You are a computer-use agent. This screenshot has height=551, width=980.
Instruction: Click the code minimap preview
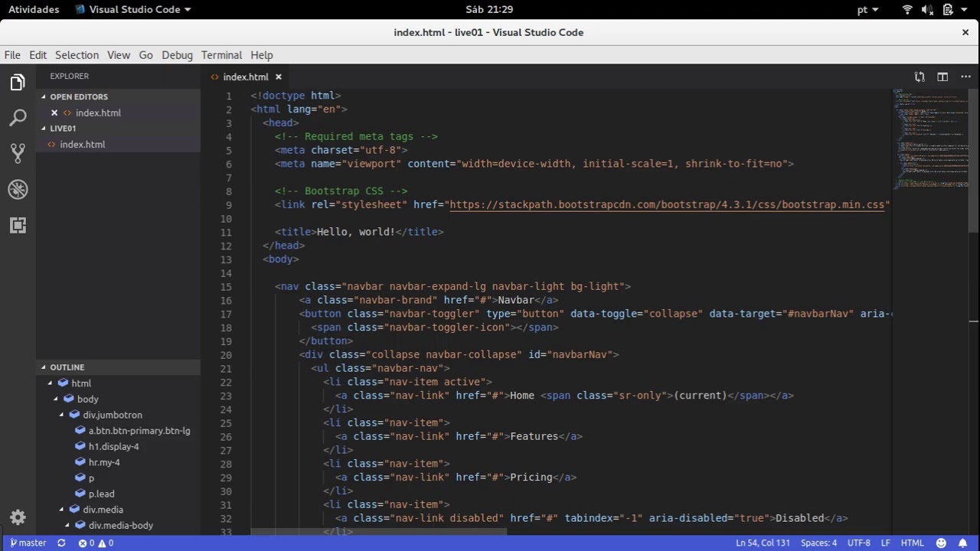(x=930, y=138)
